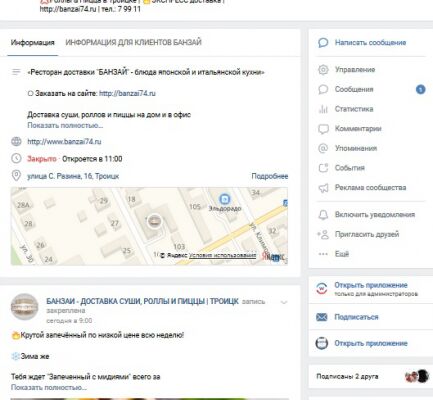This screenshot has width=433, height=400.
Task: Click the unread messages counter badge
Action: [x=421, y=89]
